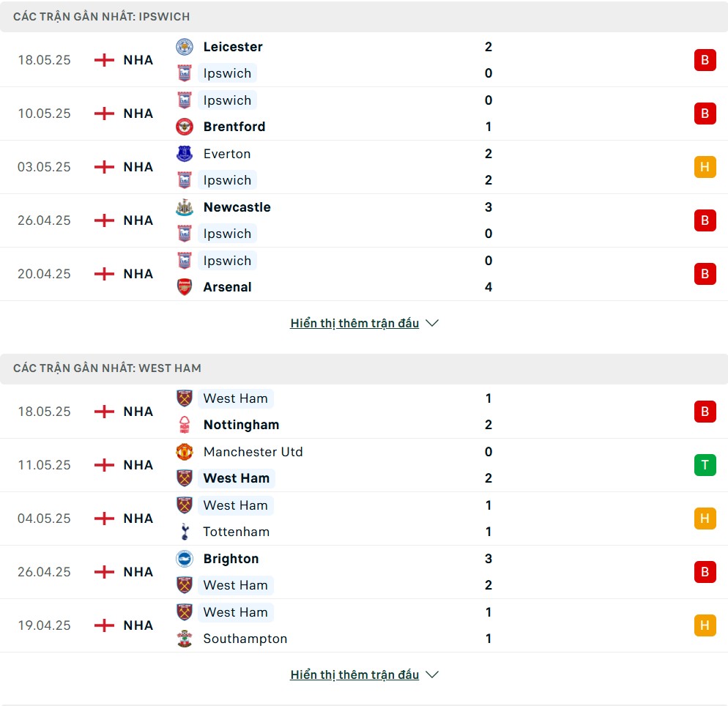Click the Brentford club crest icon
Screen dimensions: 728x706
[x=185, y=127]
